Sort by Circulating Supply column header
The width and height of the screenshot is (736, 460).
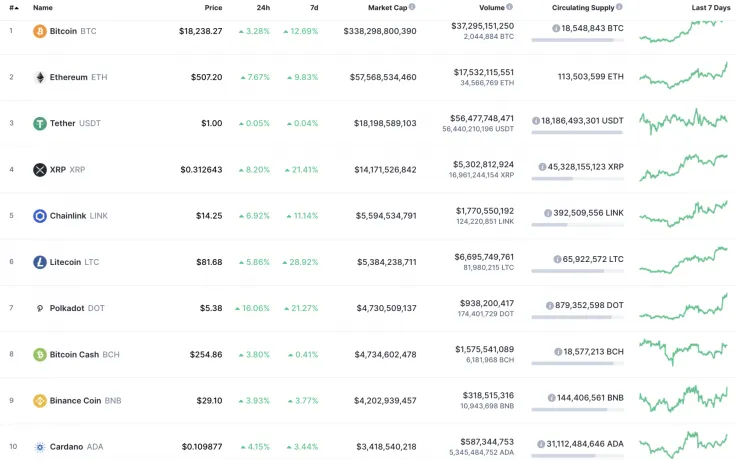click(x=583, y=8)
